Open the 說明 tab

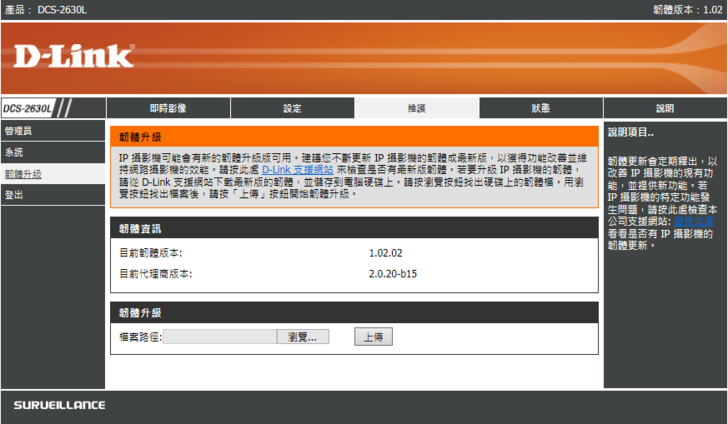click(665, 108)
